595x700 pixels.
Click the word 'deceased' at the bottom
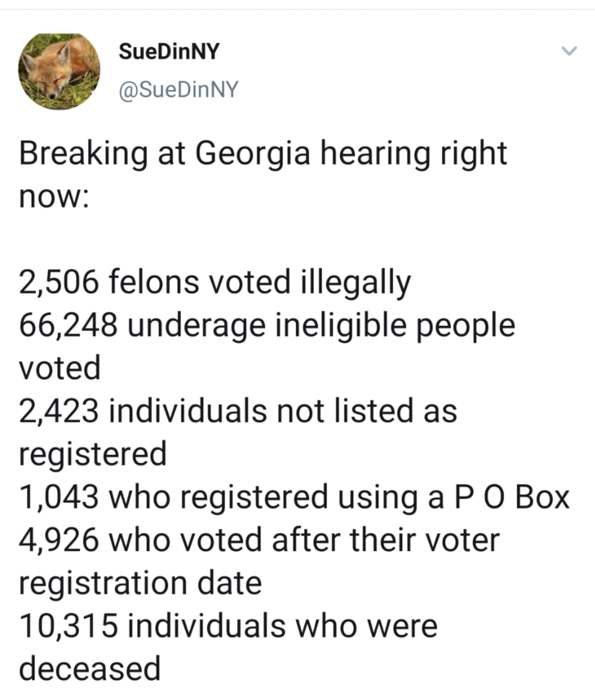coord(90,668)
